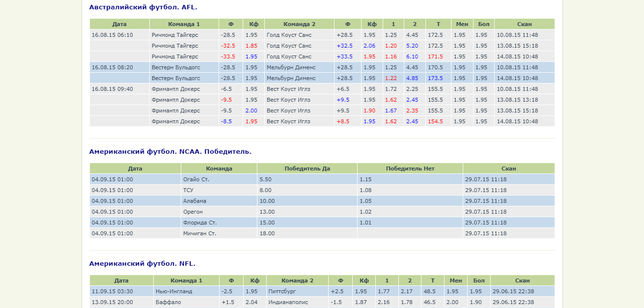Click the red odds value '1.16'
This screenshot has height=308, width=644.
391,56
